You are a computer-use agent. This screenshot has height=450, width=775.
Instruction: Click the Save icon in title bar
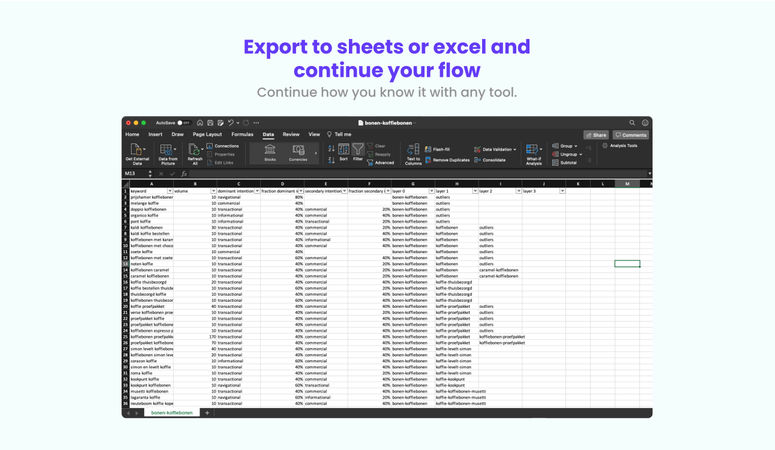coord(210,123)
